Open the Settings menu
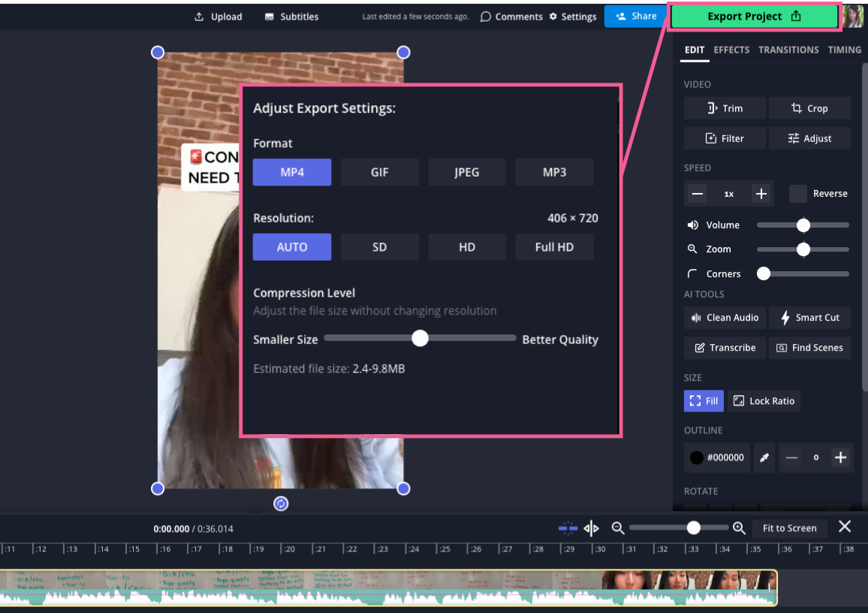This screenshot has width=868, height=613. [572, 16]
